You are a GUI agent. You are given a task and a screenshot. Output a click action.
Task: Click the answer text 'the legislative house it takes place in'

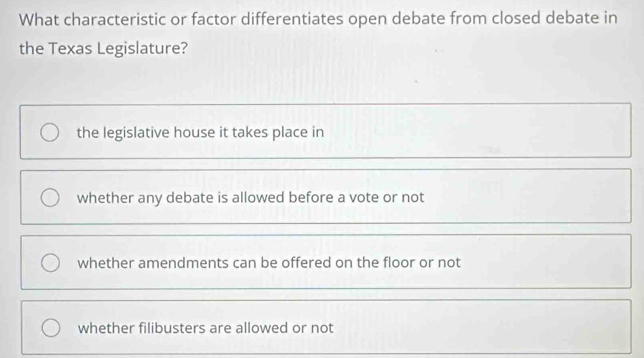click(200, 132)
